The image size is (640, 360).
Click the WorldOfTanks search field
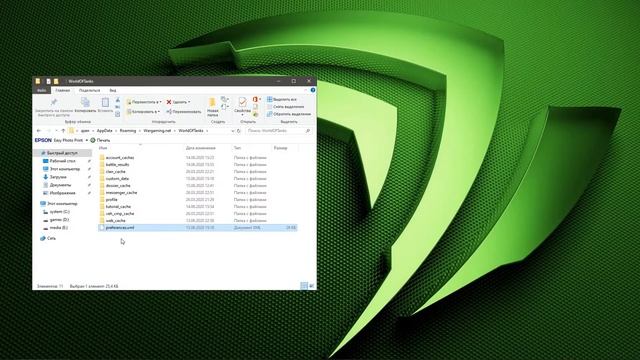click(279, 131)
